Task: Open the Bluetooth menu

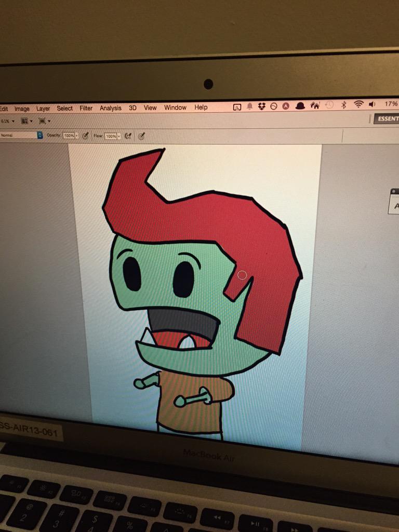Action: point(344,105)
